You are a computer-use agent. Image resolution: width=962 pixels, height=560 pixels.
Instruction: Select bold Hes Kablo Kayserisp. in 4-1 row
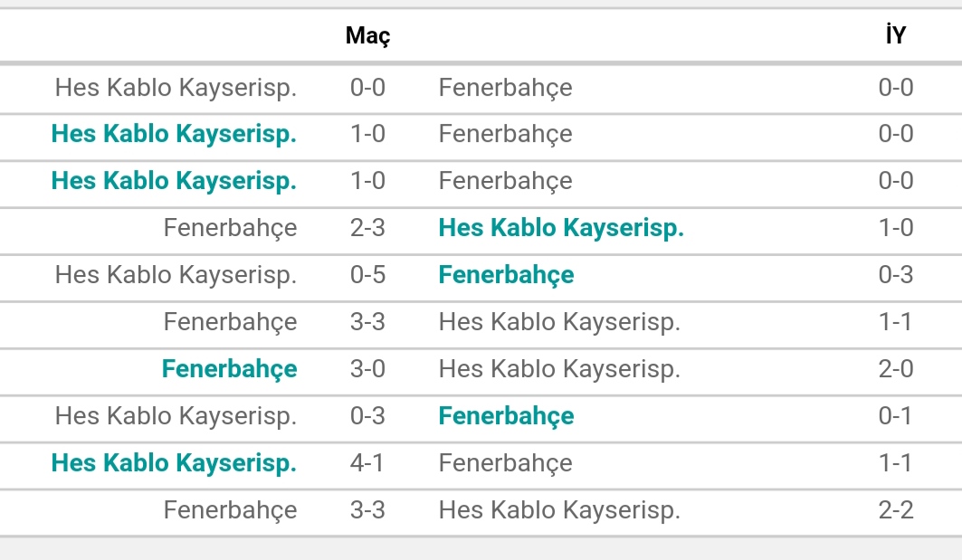[x=175, y=463]
